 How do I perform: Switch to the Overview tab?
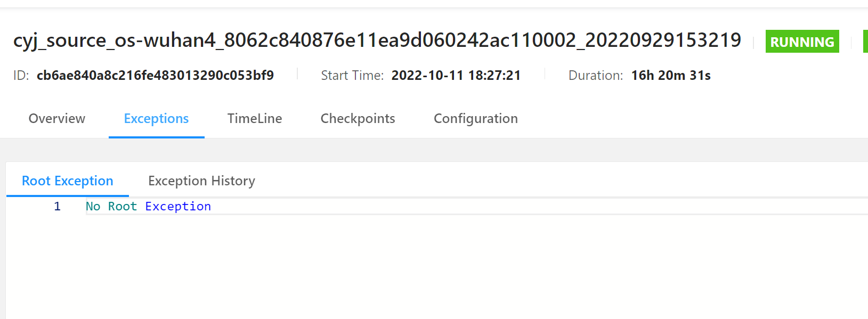tap(56, 118)
